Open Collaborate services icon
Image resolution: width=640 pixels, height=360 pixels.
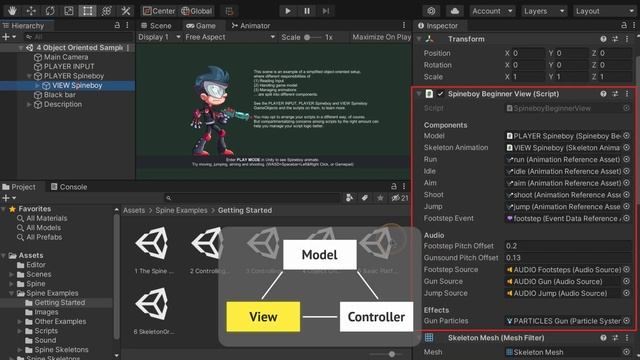tap(431, 11)
